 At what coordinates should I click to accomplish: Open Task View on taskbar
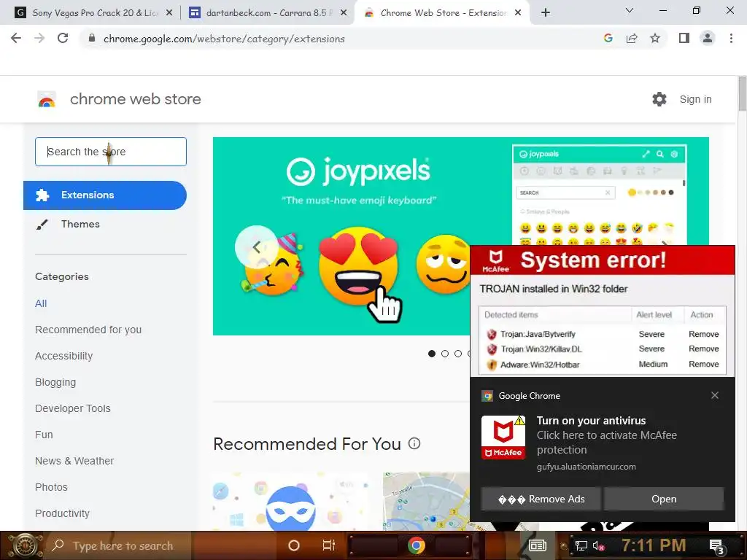329,545
